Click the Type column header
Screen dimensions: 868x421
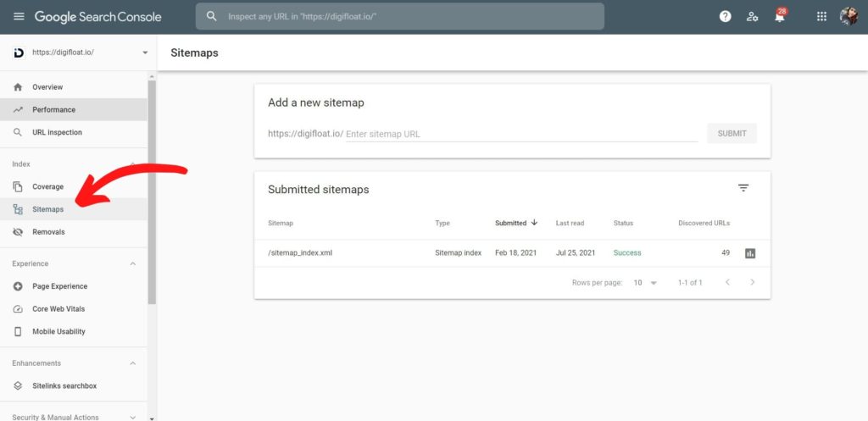coord(442,223)
